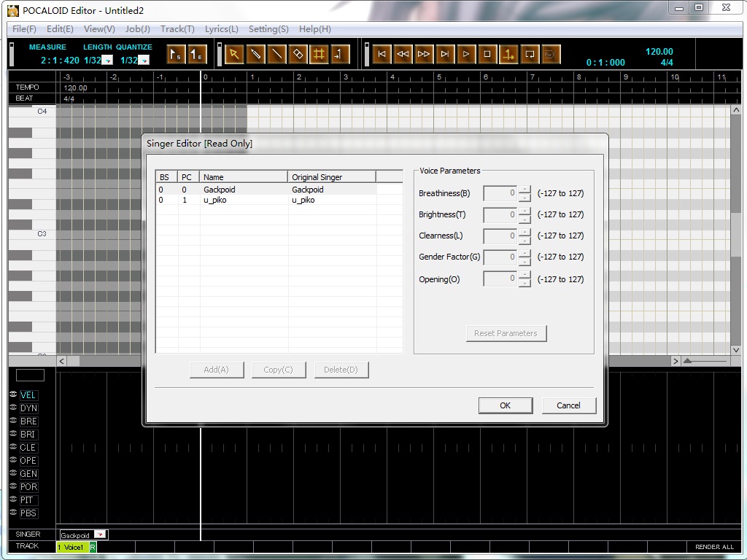747x560 pixels.
Task: Toggle the auto-scroll follow icon
Action: coord(508,54)
